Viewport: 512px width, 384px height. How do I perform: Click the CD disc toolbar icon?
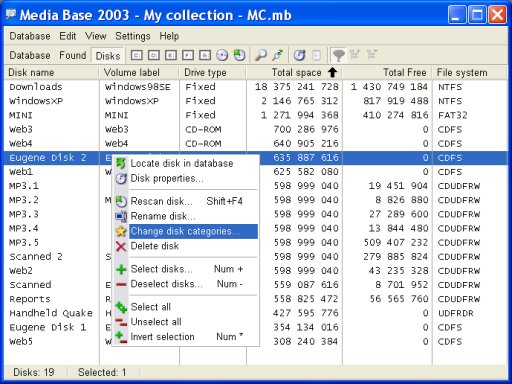click(x=222, y=55)
